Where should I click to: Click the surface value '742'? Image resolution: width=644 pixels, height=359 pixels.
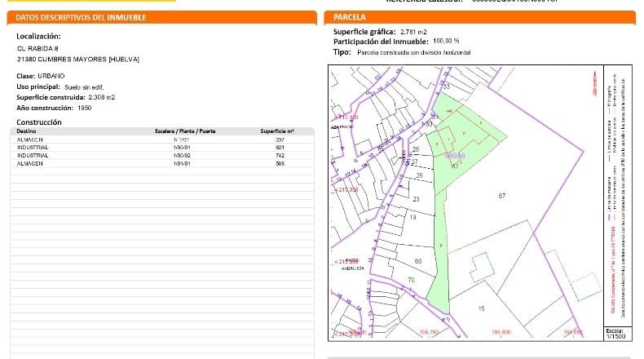[x=280, y=156]
